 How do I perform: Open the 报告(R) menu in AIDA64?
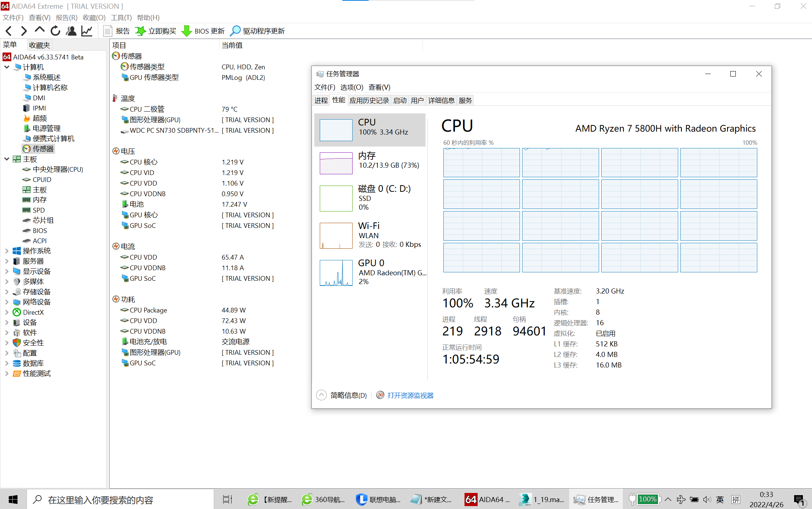(66, 18)
